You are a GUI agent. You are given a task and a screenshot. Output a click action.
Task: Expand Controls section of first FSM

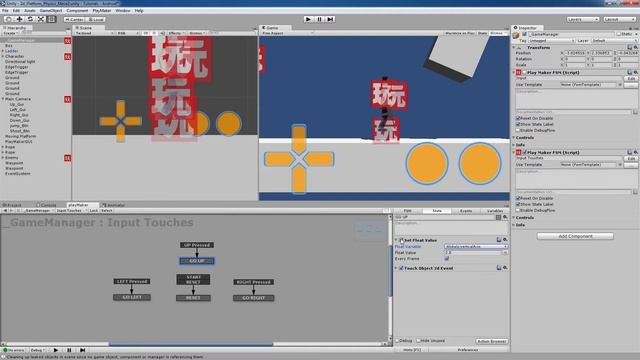[x=514, y=138]
